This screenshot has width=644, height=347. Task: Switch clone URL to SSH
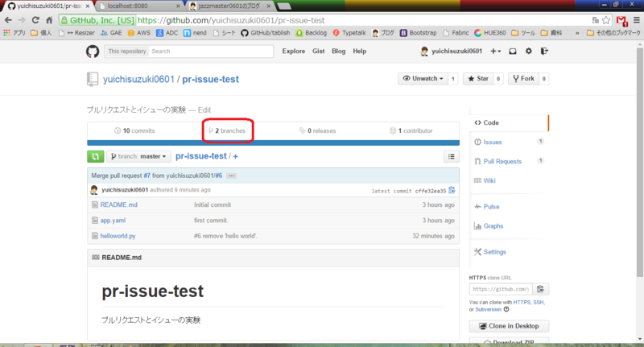[538, 302]
